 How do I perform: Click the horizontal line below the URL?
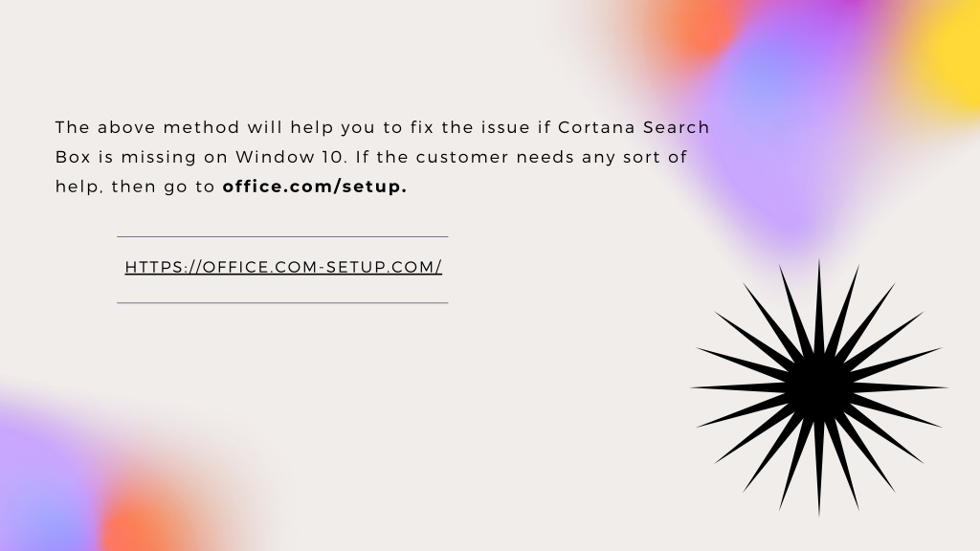[x=282, y=303]
